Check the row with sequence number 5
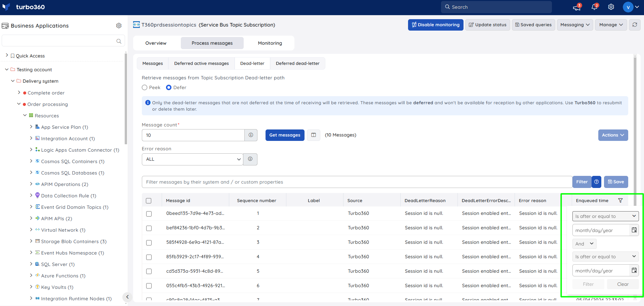This screenshot has height=306, width=644. 149,271
